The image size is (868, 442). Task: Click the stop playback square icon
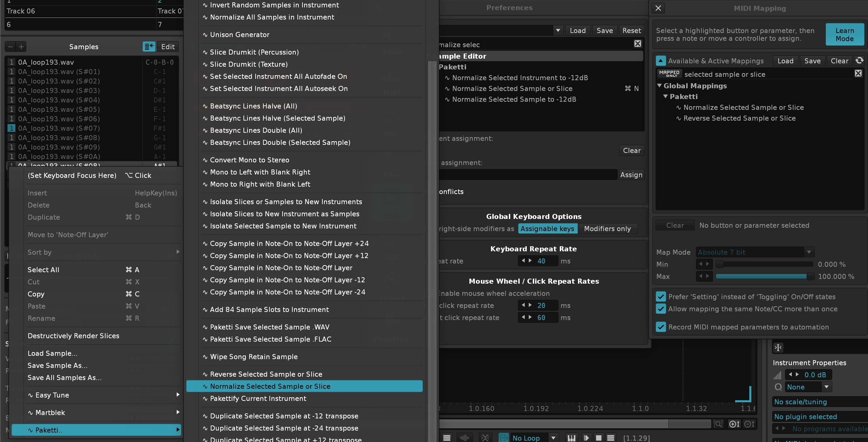[599, 438]
